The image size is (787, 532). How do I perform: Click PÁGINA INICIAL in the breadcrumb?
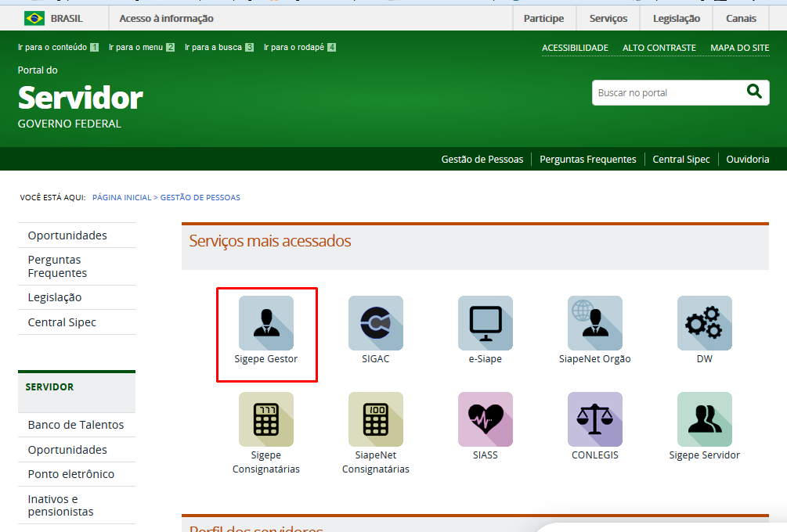pos(121,197)
